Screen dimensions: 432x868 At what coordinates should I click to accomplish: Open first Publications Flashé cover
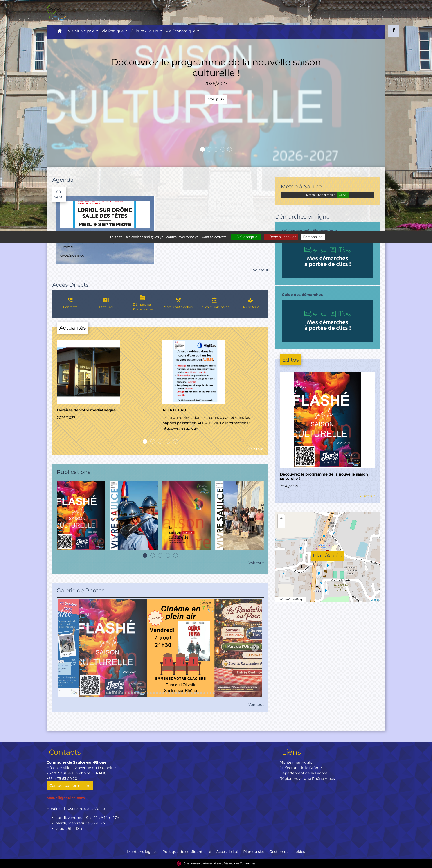81,515
